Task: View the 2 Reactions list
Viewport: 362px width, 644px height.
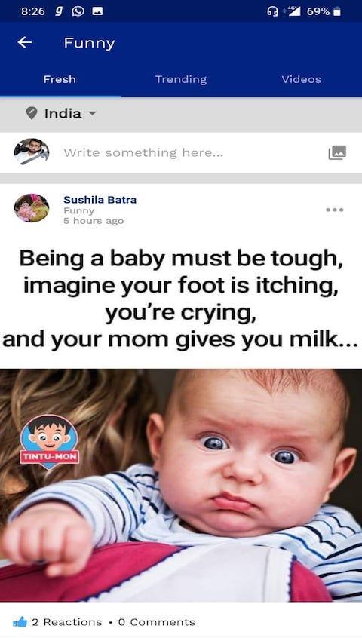Action: tap(66, 622)
